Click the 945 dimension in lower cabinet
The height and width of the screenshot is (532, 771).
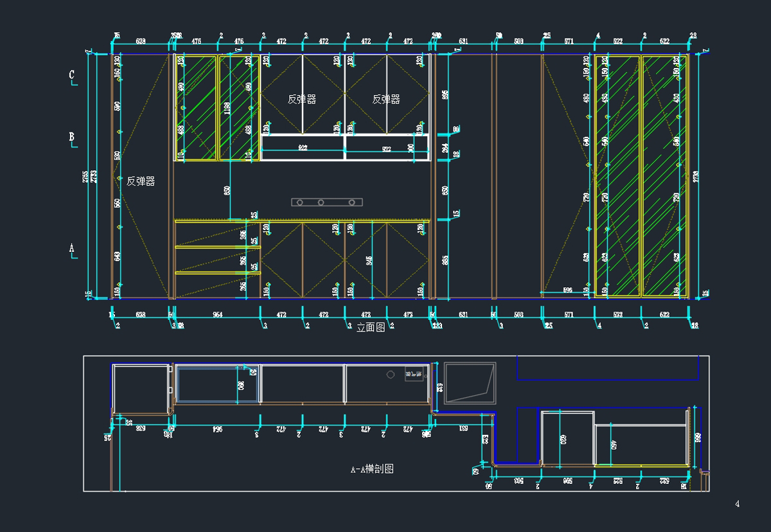coord(369,260)
